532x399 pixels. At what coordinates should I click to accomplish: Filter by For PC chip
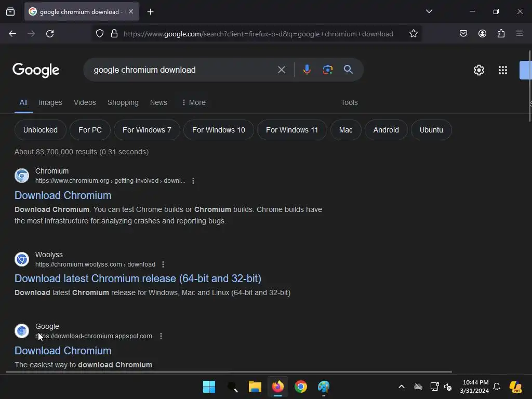tap(90, 130)
